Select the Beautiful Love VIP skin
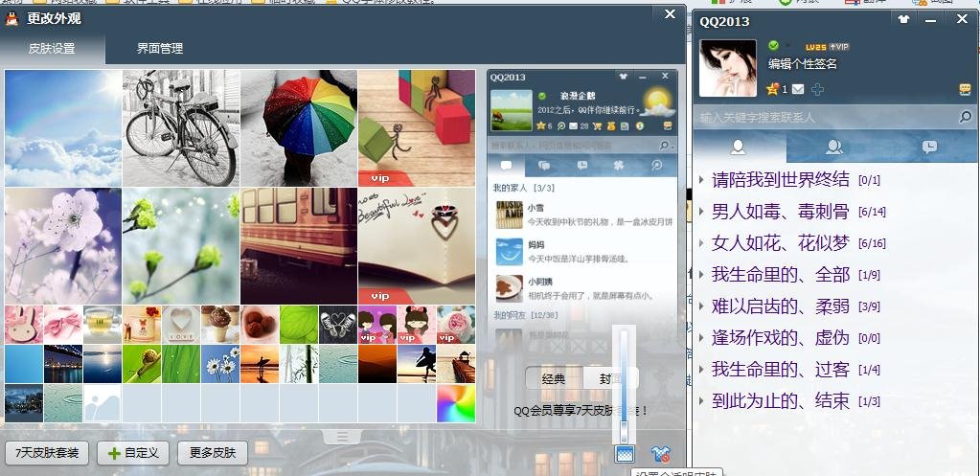The width and height of the screenshot is (980, 476). 417,246
